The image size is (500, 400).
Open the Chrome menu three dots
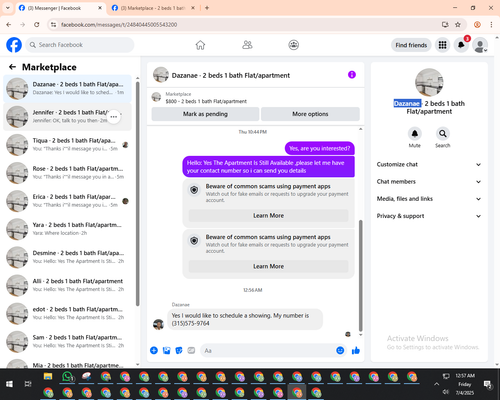pyautogui.click(x=491, y=25)
